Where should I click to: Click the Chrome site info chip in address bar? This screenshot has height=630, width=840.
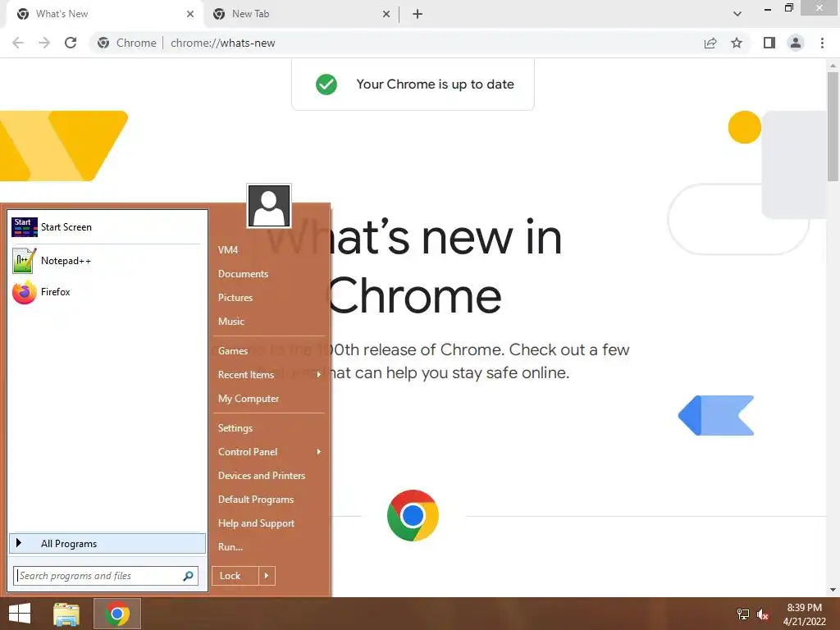coord(127,43)
